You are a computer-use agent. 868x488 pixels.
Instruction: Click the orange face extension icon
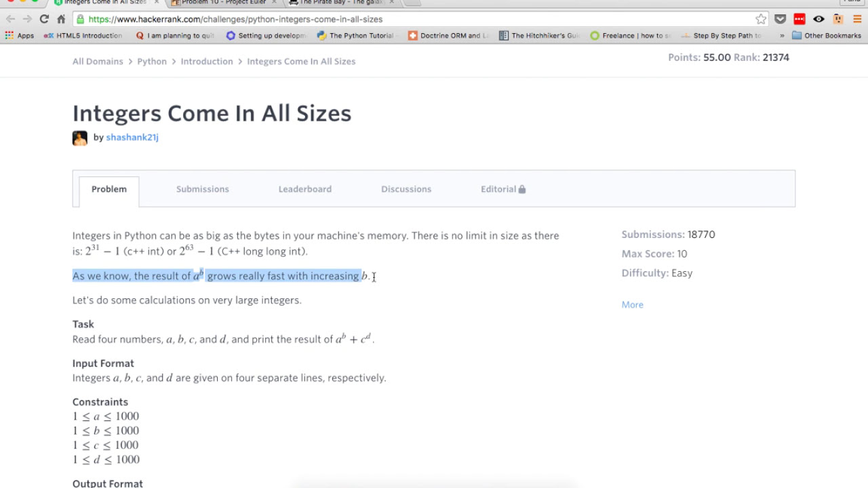(838, 19)
